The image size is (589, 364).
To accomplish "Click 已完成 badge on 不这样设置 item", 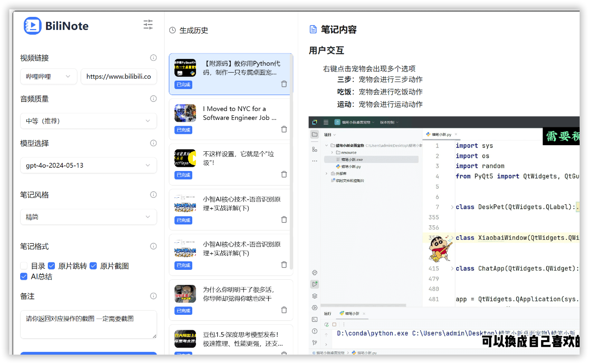I will pyautogui.click(x=183, y=175).
